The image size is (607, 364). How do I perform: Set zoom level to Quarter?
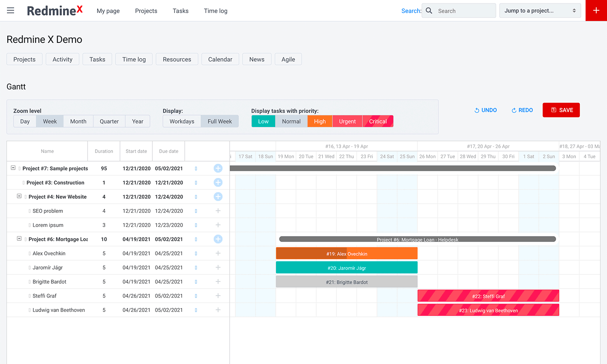click(x=109, y=121)
